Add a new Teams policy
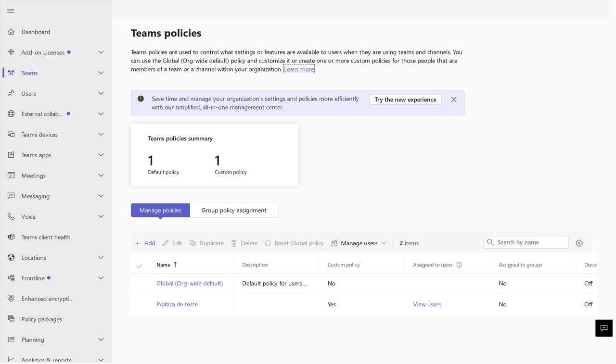Viewport: 616px width, 364px height. coord(145,243)
